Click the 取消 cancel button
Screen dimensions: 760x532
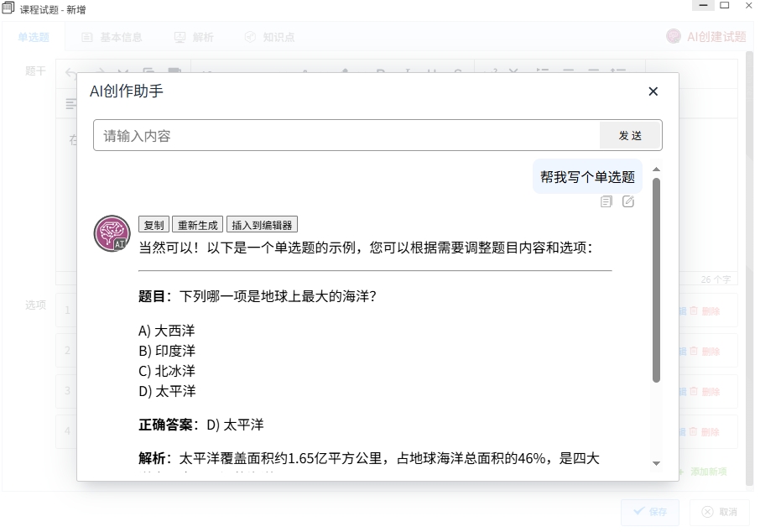click(x=719, y=512)
